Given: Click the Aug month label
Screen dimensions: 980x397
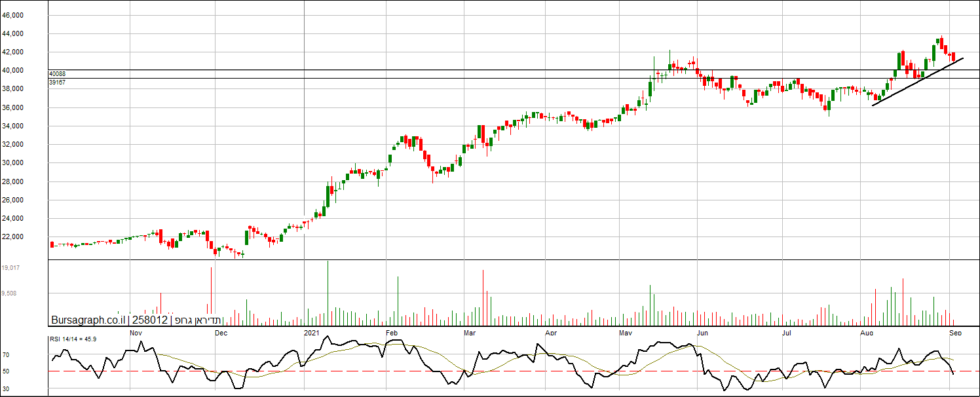Looking at the screenshot, I should (867, 333).
